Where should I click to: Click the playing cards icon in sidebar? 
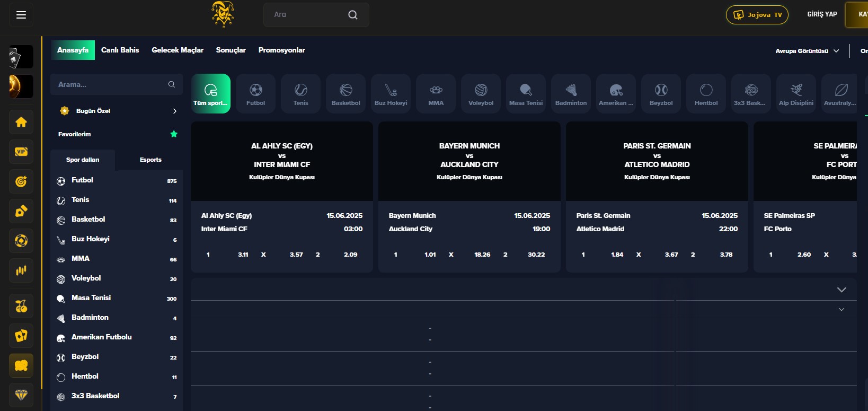pos(21,336)
